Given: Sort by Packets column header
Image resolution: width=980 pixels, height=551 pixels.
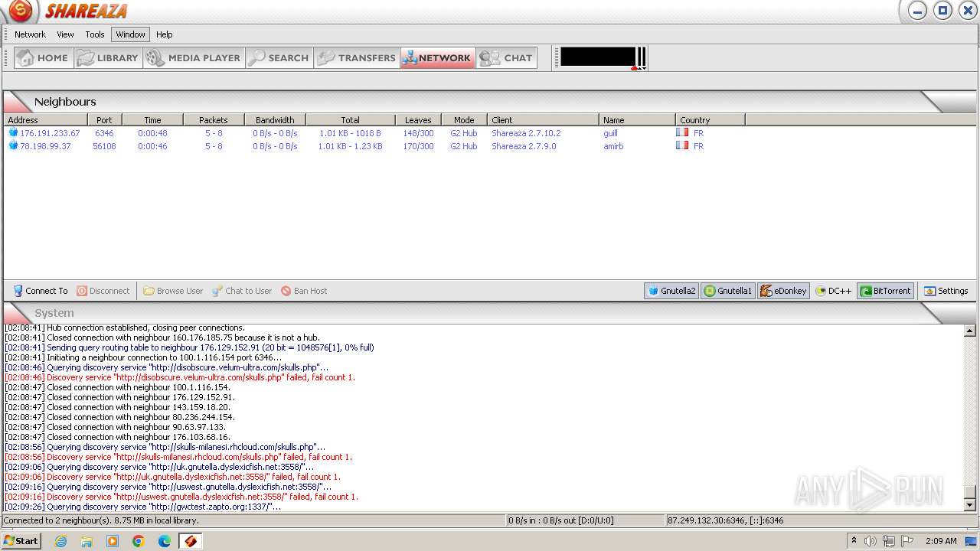Looking at the screenshot, I should pos(214,120).
